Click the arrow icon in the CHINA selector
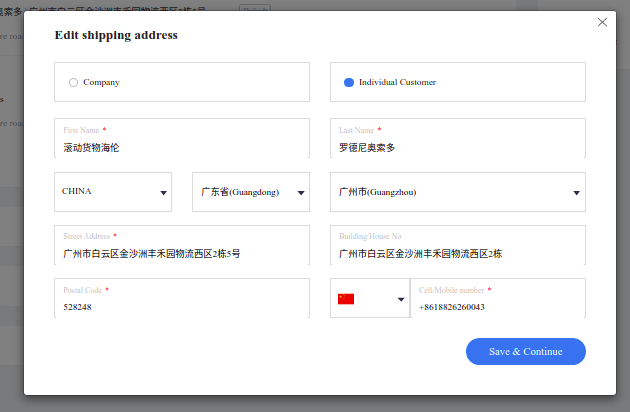This screenshot has width=630, height=412. click(x=163, y=193)
